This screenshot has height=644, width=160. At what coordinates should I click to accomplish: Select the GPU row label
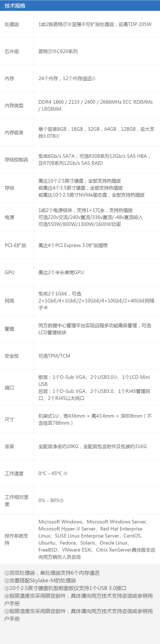click(10, 273)
